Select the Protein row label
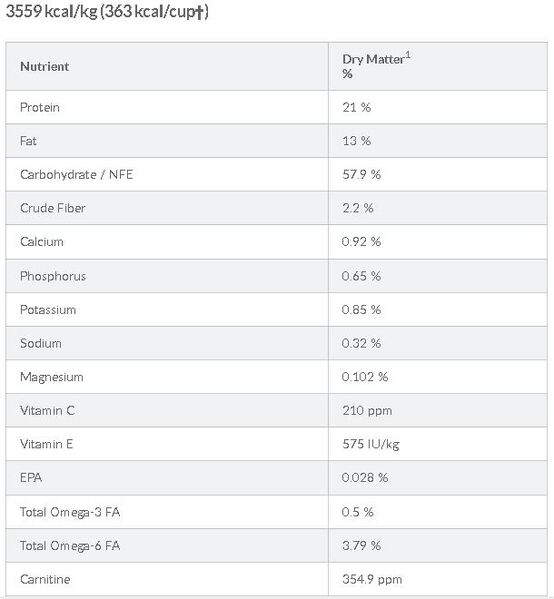The width and height of the screenshot is (554, 599). point(39,107)
